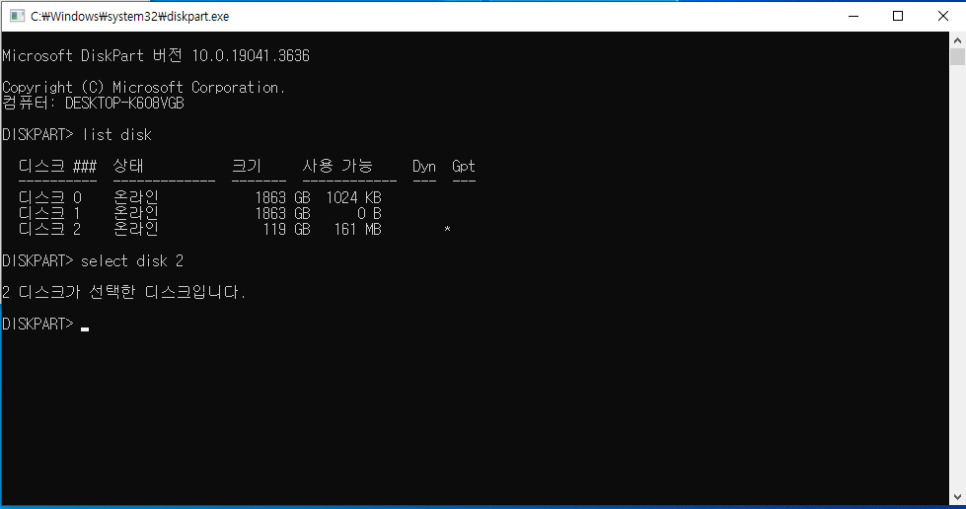Click the '디스크 1' row label

50,213
